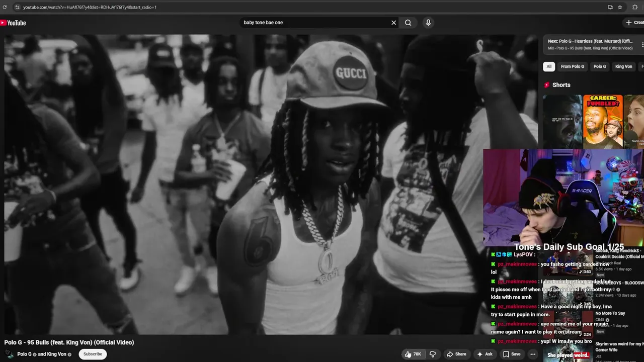Share the video
644x362 pixels.
(x=456, y=354)
